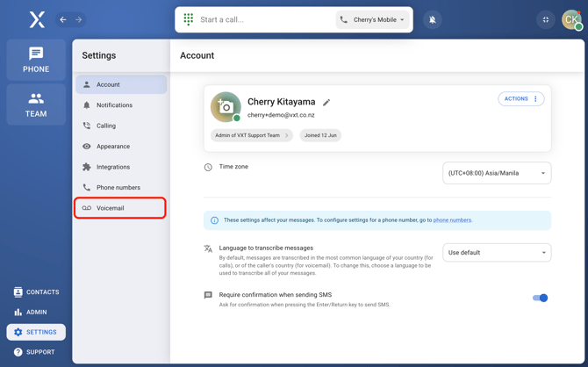Follow the phone numbers link
588x367 pixels.
pos(452,220)
